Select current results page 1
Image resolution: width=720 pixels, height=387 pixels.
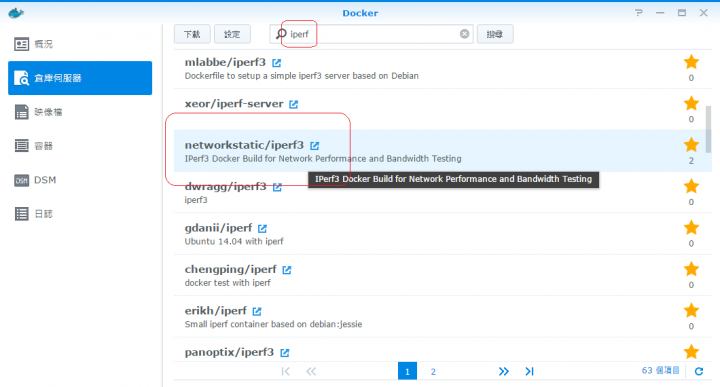coord(407,371)
